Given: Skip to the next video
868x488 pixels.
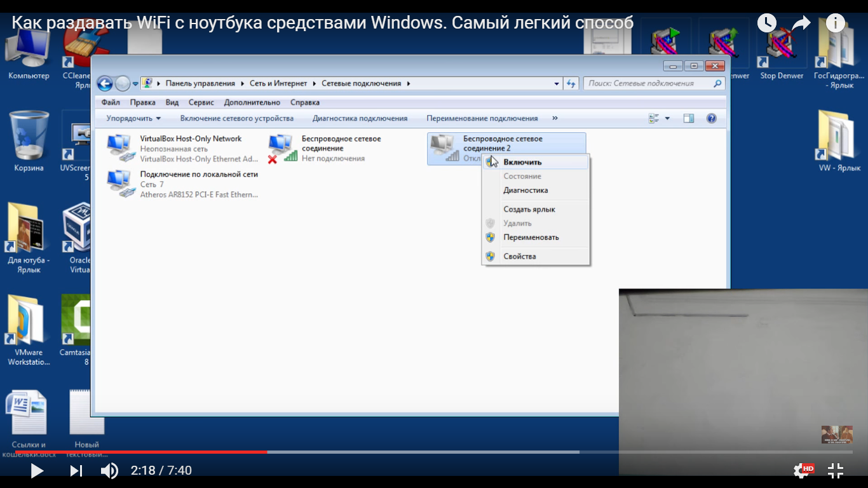Looking at the screenshot, I should point(76,471).
